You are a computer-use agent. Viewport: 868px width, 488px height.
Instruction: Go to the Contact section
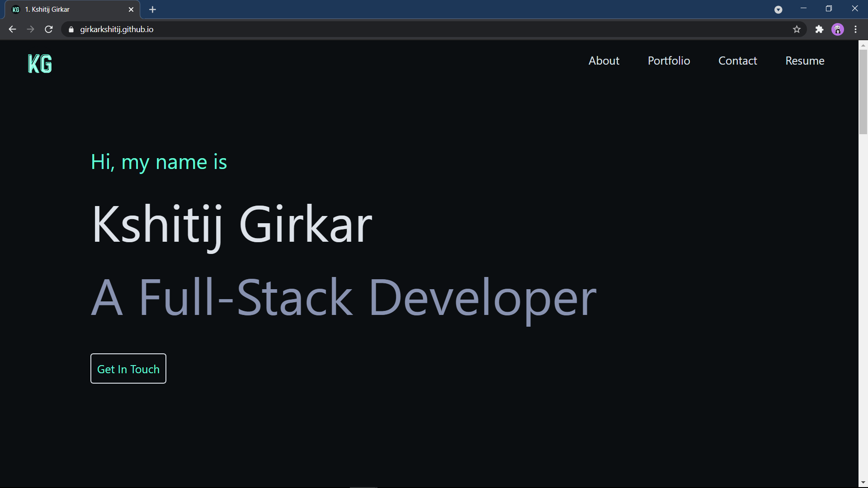[737, 60]
